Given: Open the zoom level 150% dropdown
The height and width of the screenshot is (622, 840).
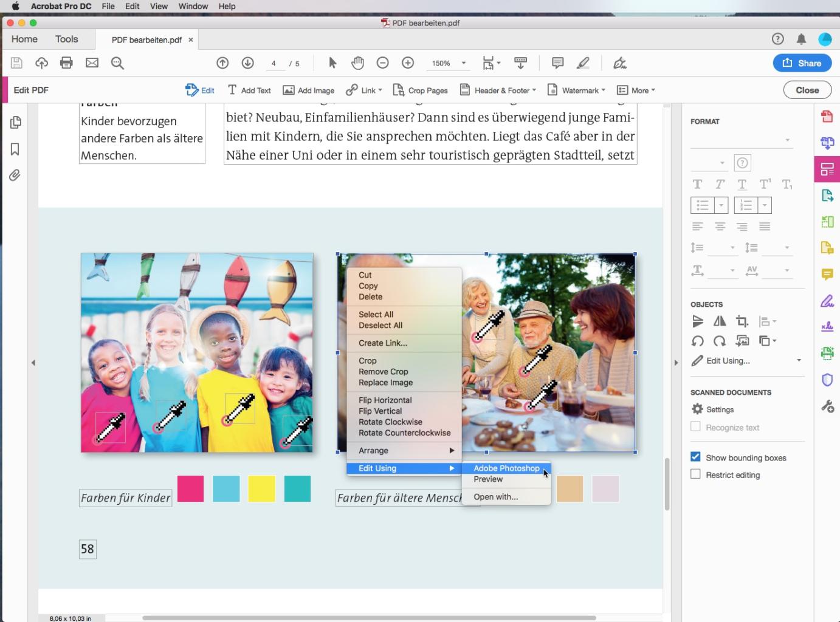Looking at the screenshot, I should click(463, 63).
